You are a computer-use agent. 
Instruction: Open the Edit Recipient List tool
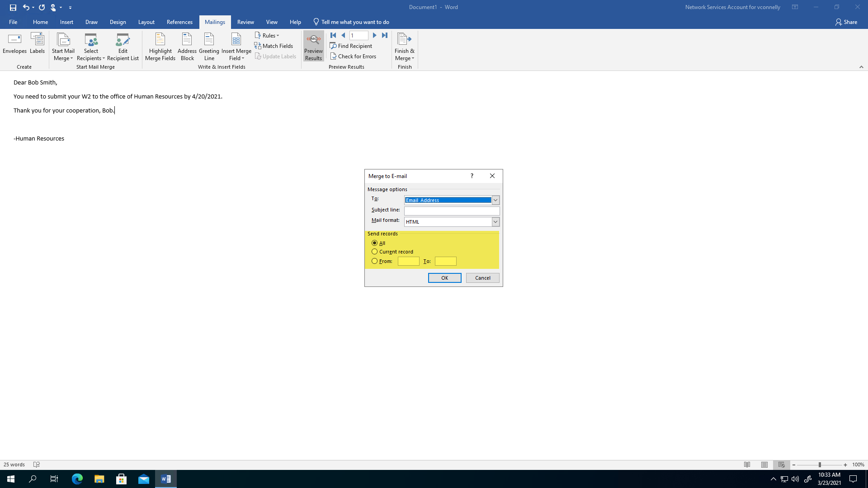[123, 46]
